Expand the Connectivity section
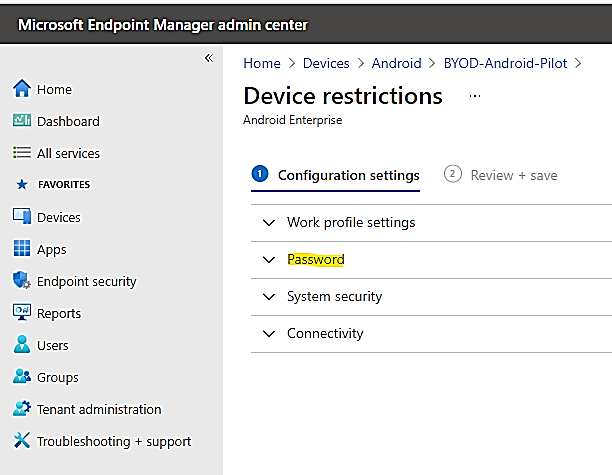The width and height of the screenshot is (612, 475). pos(324,333)
